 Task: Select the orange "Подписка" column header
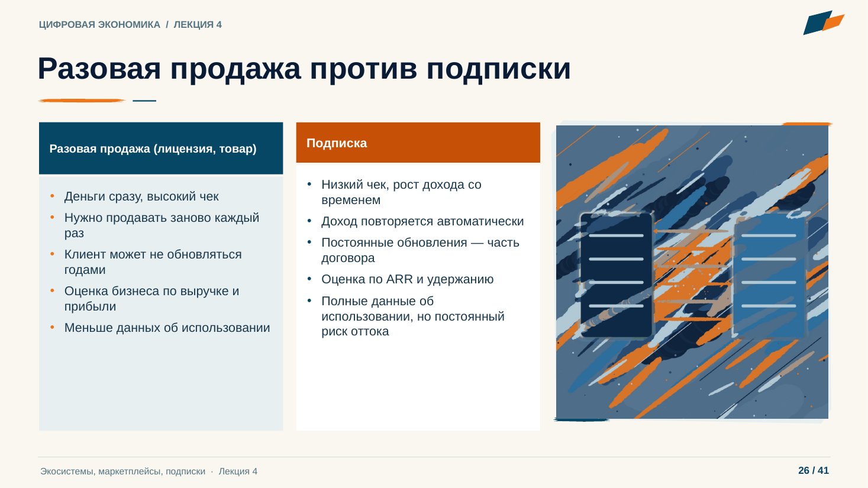tap(418, 143)
